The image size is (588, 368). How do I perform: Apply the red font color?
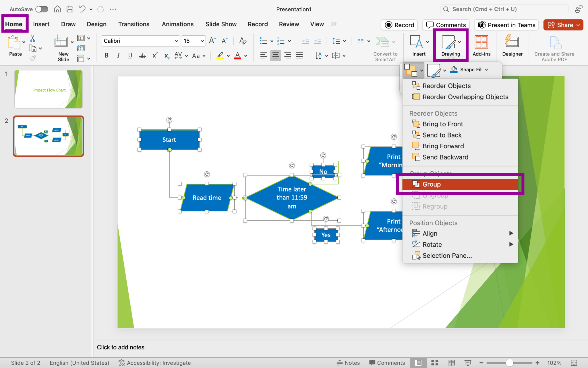pyautogui.click(x=237, y=56)
